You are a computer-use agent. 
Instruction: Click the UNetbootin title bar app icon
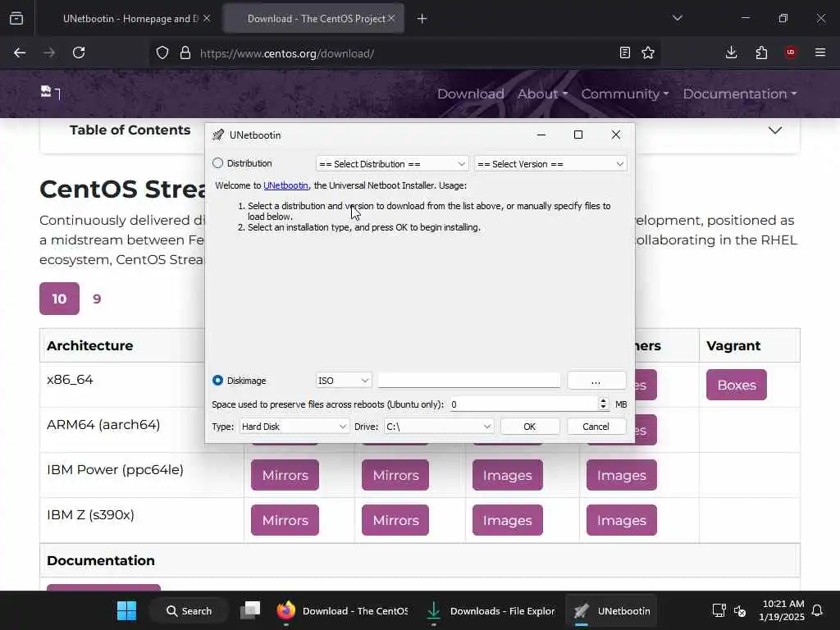click(x=218, y=135)
